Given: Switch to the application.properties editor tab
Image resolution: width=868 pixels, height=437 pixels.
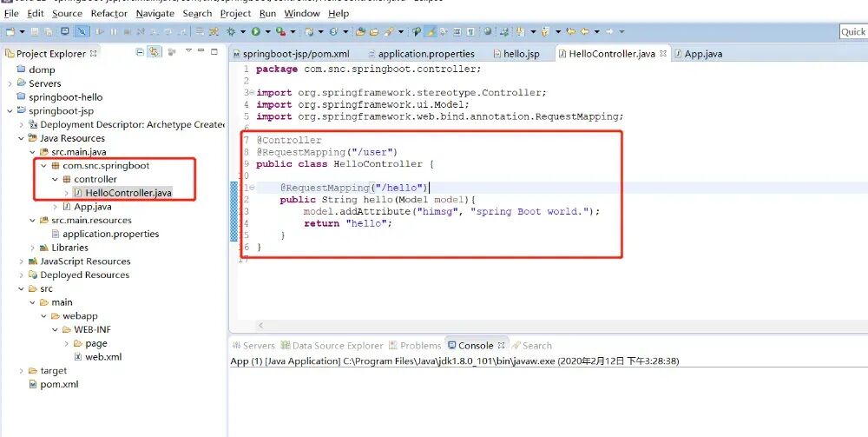Looking at the screenshot, I should click(421, 54).
